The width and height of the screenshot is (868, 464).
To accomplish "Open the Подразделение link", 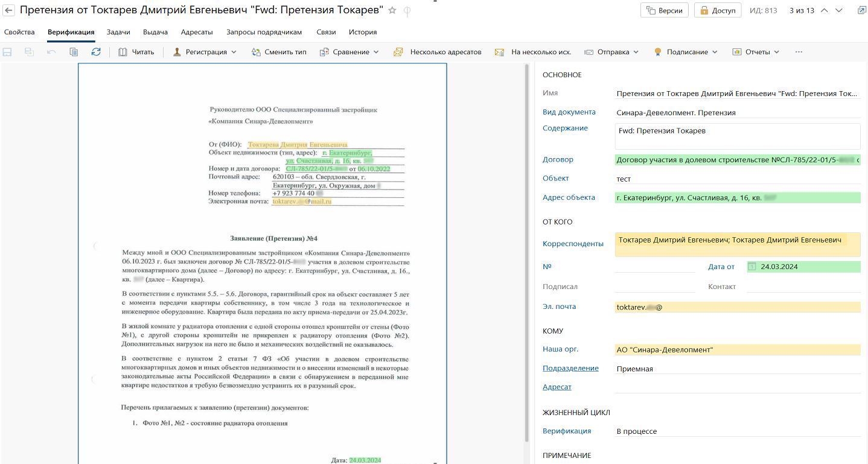I will coord(570,368).
